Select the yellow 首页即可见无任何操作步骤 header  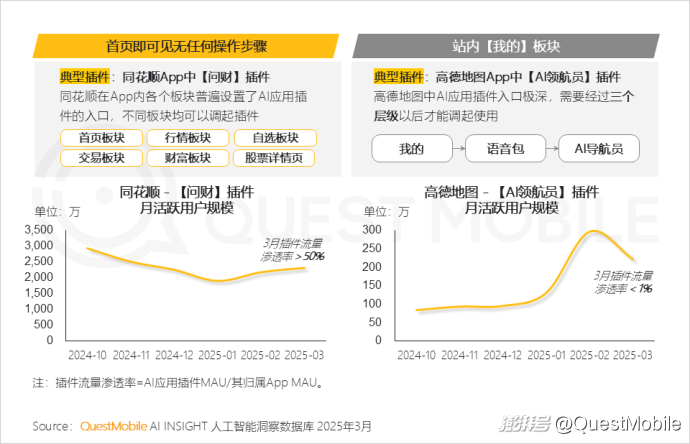(x=186, y=46)
